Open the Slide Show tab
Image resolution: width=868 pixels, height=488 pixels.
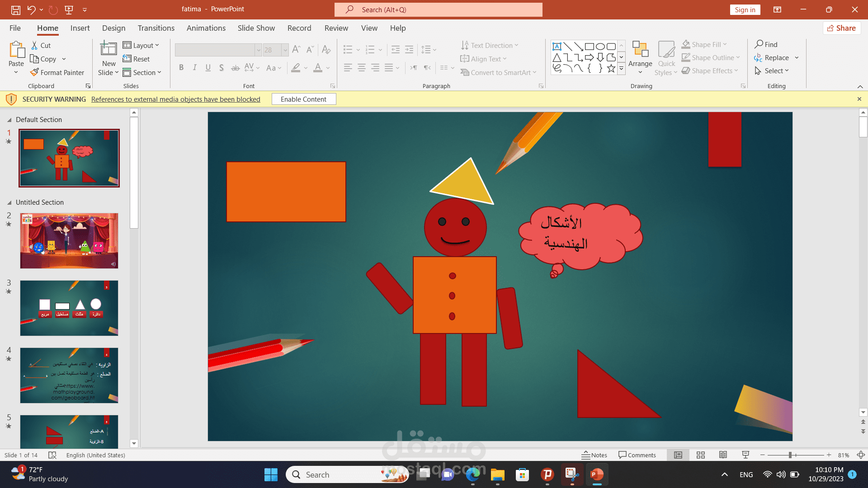[256, 28]
